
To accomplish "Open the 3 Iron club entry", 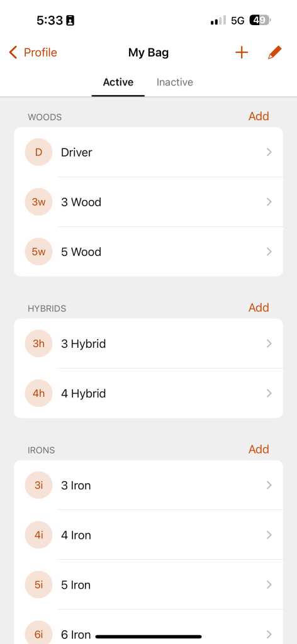I will tap(148, 486).
